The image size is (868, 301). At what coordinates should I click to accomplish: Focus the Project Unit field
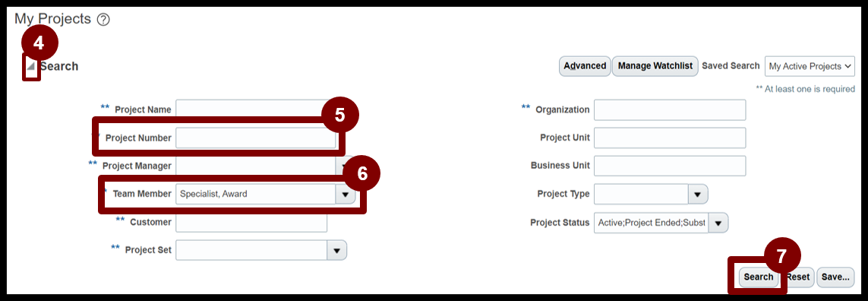(670, 138)
